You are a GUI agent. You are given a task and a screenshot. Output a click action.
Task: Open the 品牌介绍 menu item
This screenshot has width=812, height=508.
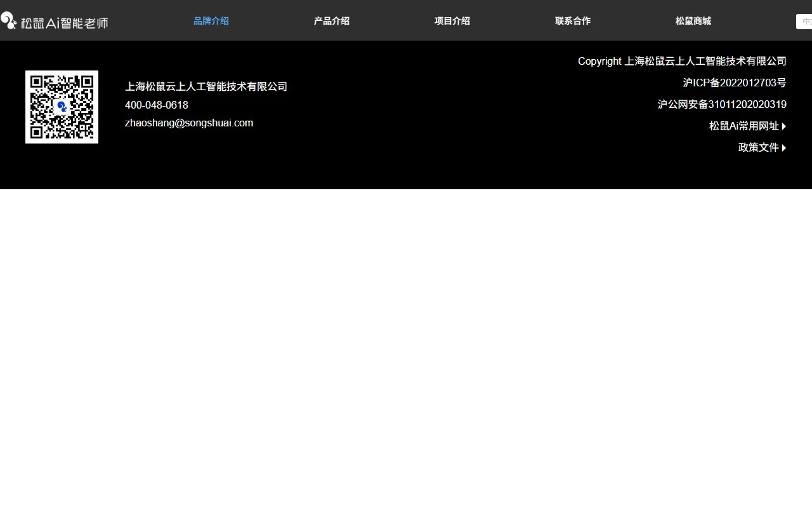click(211, 21)
